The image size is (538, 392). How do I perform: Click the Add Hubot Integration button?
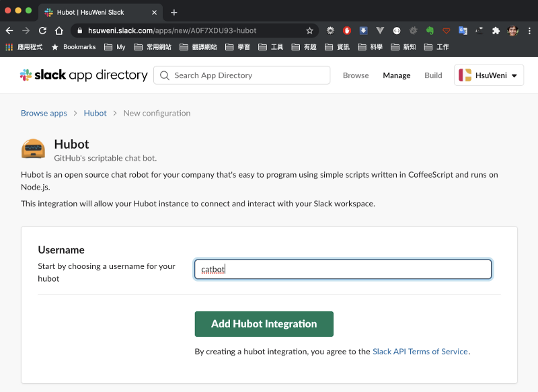(x=264, y=324)
